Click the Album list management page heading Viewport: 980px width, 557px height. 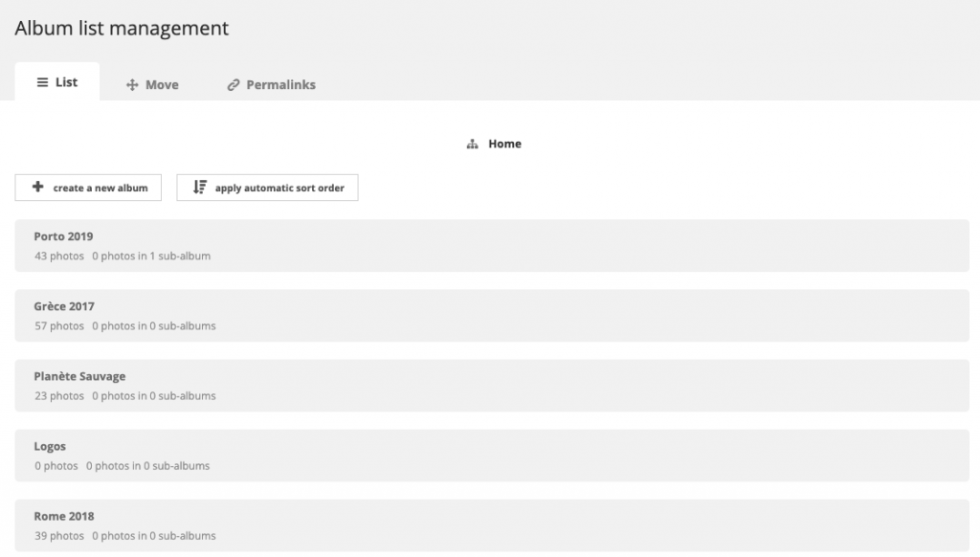(x=121, y=28)
